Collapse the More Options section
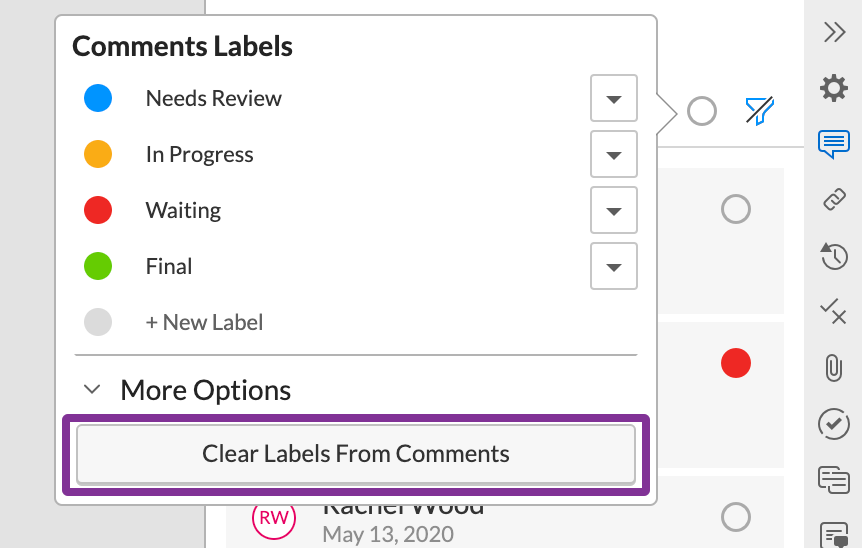The height and width of the screenshot is (548, 862). 187,390
